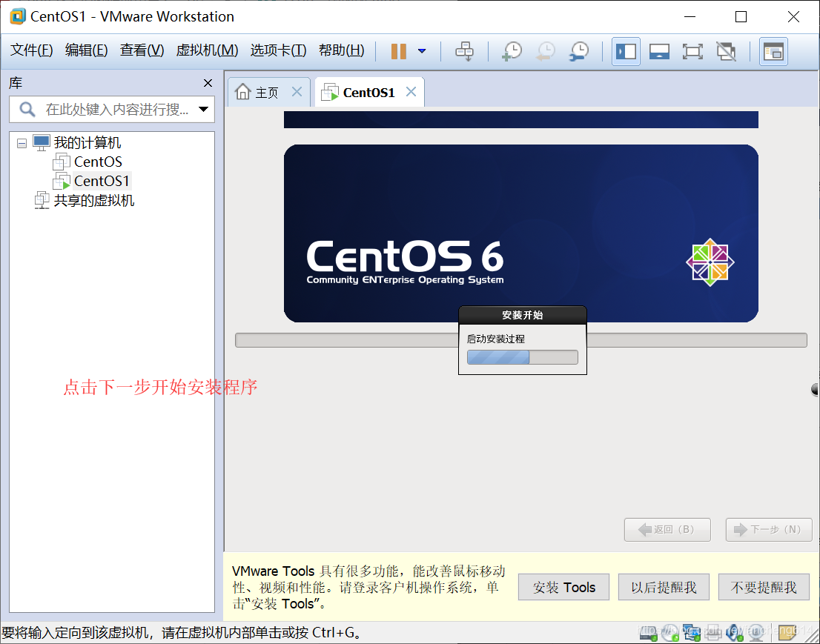Toggle the thumbnail bar view
This screenshot has width=820, height=644.
(659, 51)
